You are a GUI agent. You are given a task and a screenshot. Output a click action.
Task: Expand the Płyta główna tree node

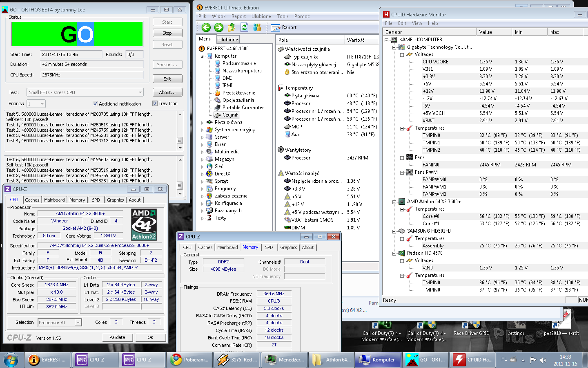click(202, 122)
